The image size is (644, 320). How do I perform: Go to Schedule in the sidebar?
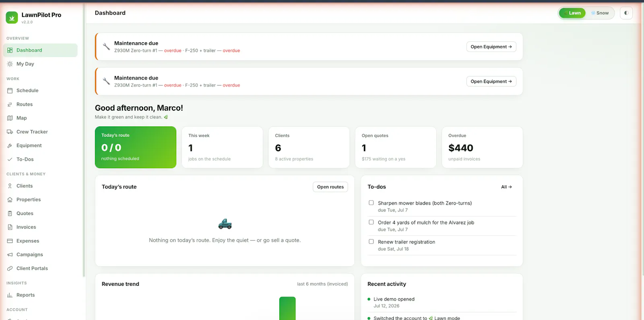click(40, 91)
